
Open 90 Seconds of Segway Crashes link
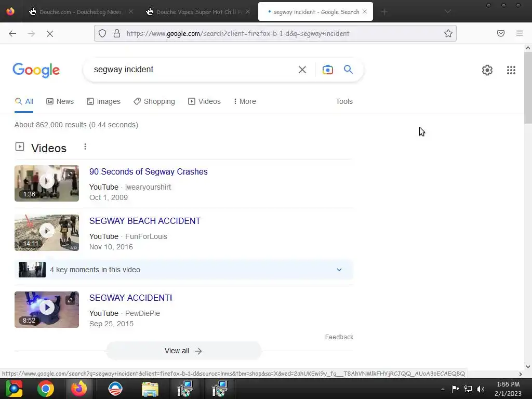[148, 171]
